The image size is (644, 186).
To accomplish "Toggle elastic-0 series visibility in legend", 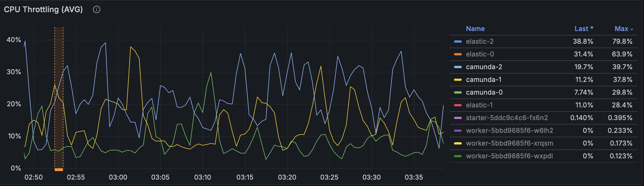I will [480, 54].
